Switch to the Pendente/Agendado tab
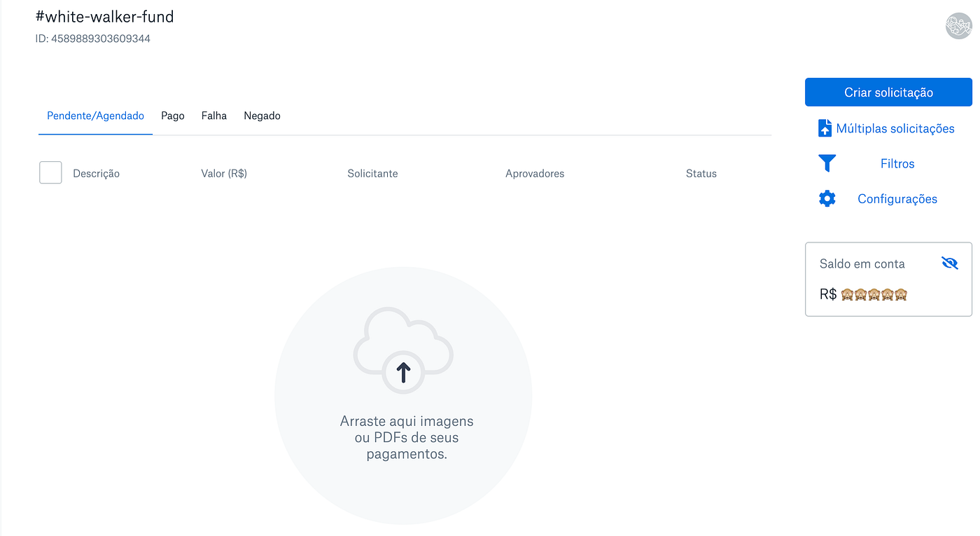980x536 pixels. point(96,116)
